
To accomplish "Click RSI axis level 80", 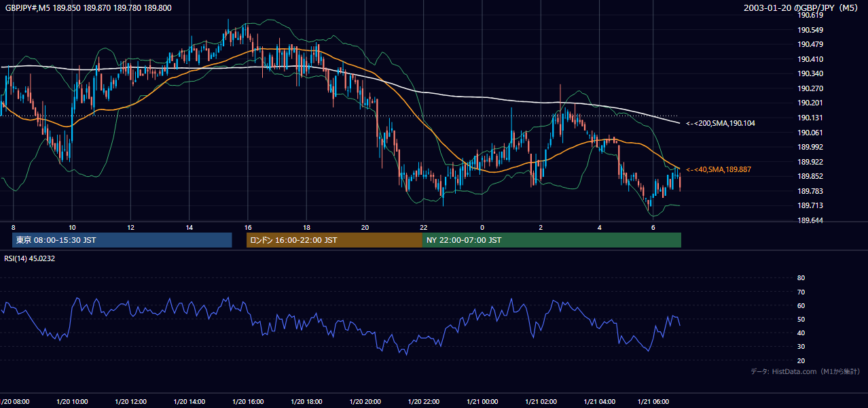I will [801, 278].
